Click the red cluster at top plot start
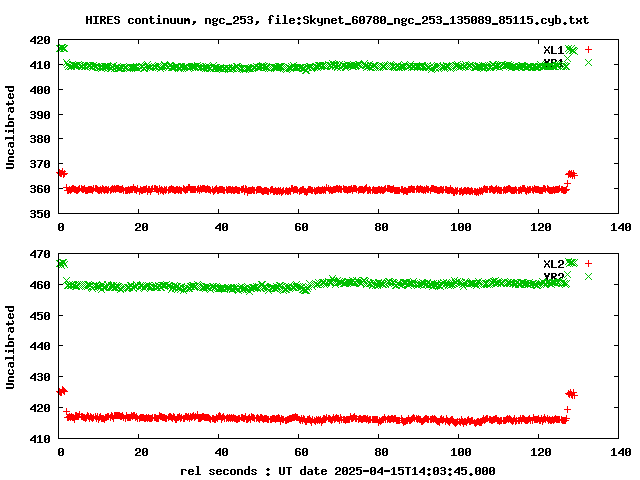 (x=62, y=173)
